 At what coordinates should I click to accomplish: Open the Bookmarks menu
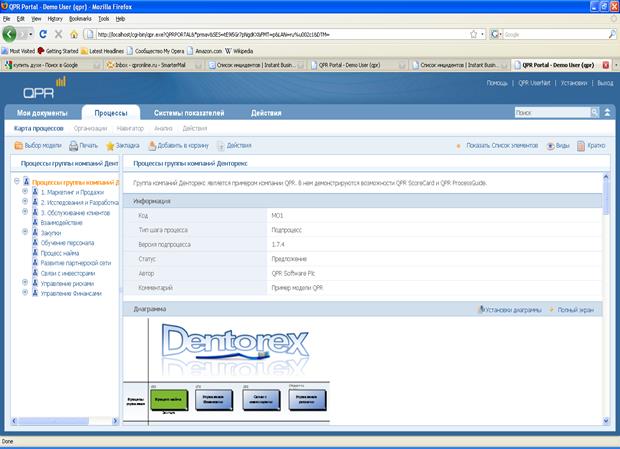point(80,19)
